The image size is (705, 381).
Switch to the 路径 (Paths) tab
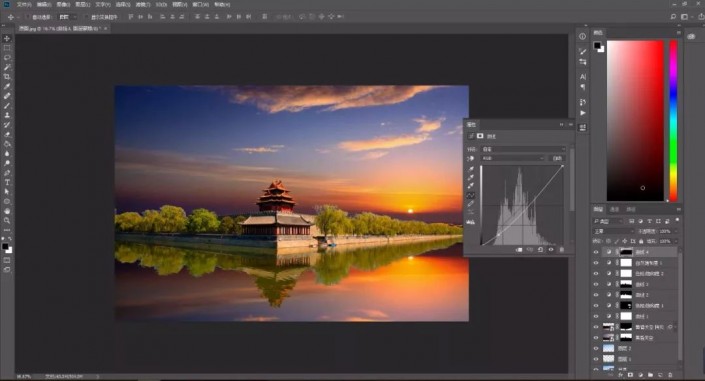tap(631, 210)
